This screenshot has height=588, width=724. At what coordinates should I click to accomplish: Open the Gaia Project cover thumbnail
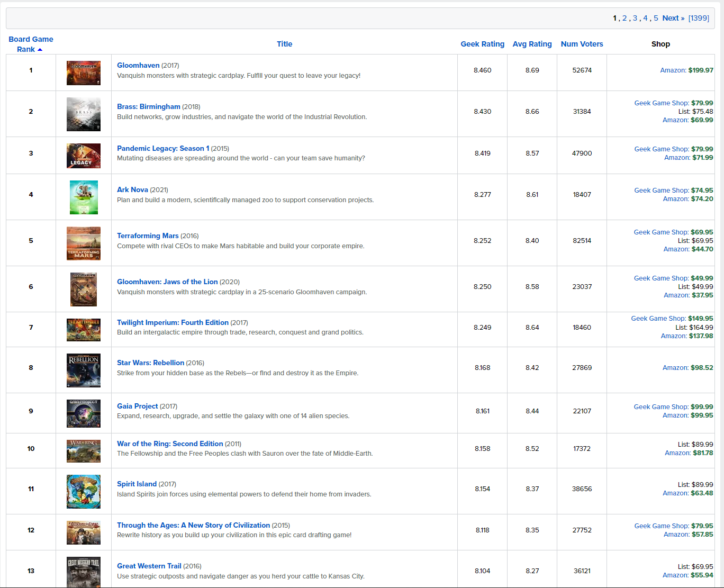click(x=84, y=413)
